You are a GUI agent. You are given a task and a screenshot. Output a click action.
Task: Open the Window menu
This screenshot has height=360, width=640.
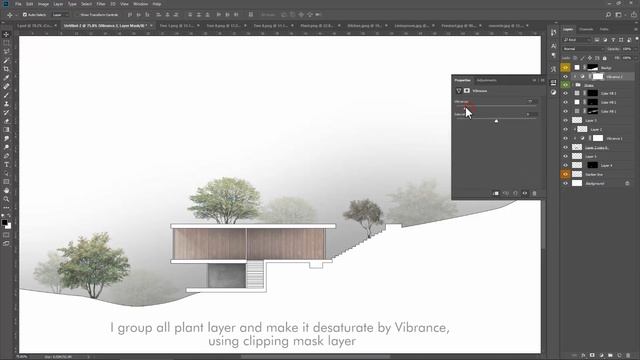pos(141,4)
